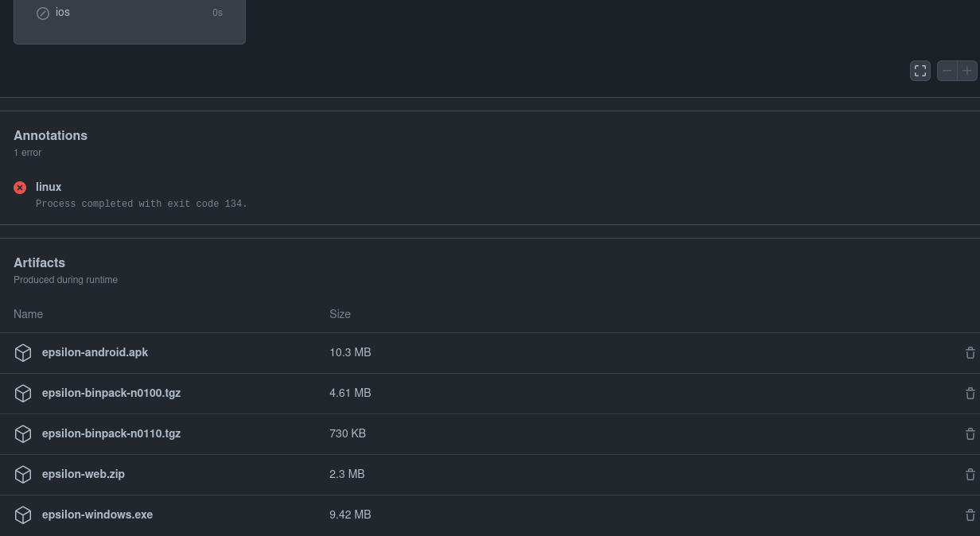Open the epsilon-web.zip artifact link
Screen dimensions: 980x536
(83, 474)
